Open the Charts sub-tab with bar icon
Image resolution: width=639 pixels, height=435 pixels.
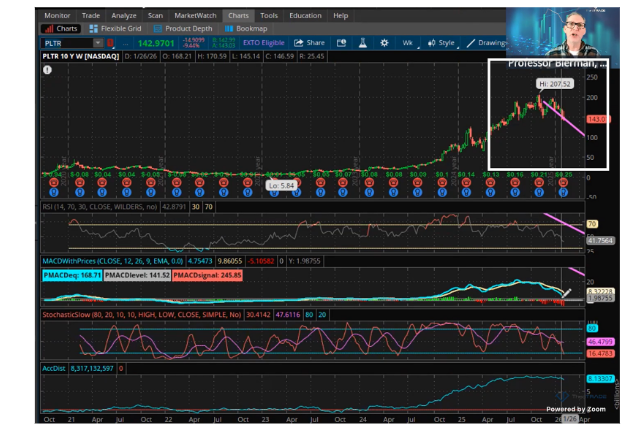[x=61, y=29]
